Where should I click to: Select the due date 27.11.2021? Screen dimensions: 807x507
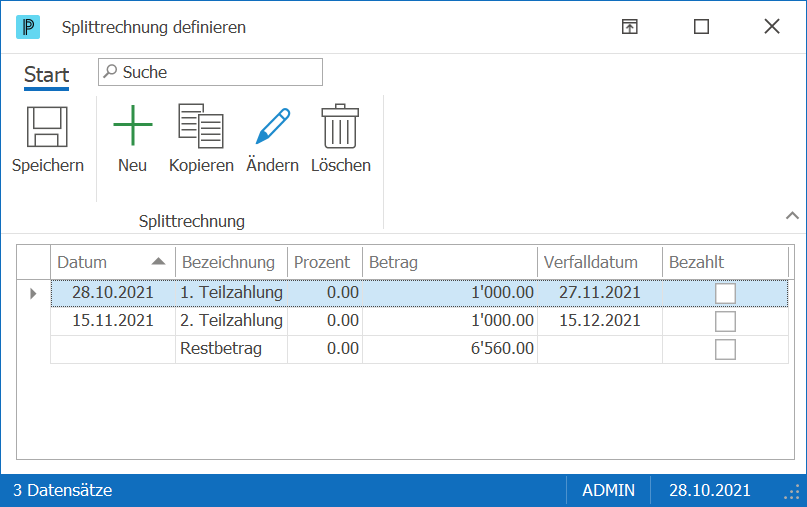pyautogui.click(x=600, y=293)
